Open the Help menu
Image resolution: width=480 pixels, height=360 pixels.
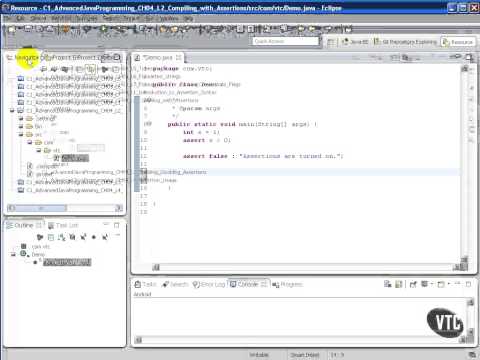(x=188, y=19)
